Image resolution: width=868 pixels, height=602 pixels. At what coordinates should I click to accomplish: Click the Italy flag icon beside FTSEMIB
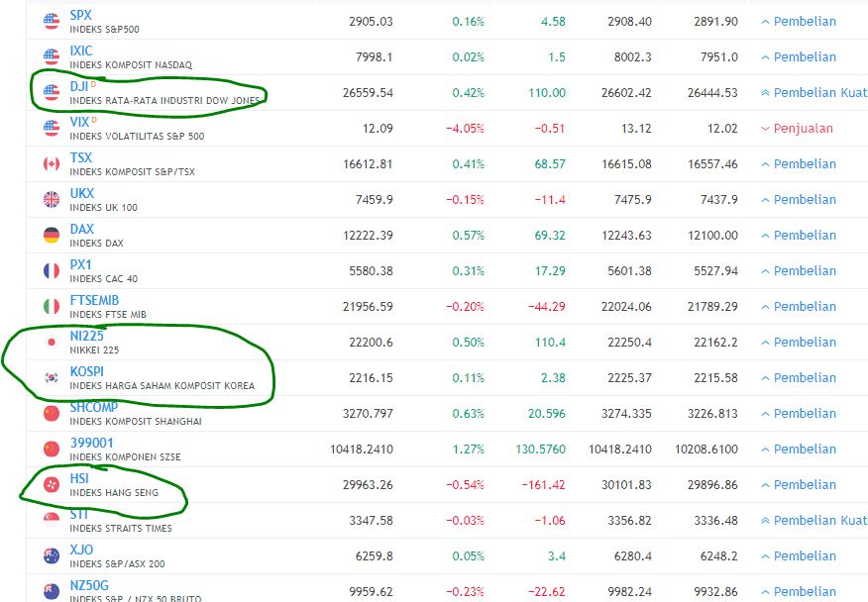click(x=51, y=307)
